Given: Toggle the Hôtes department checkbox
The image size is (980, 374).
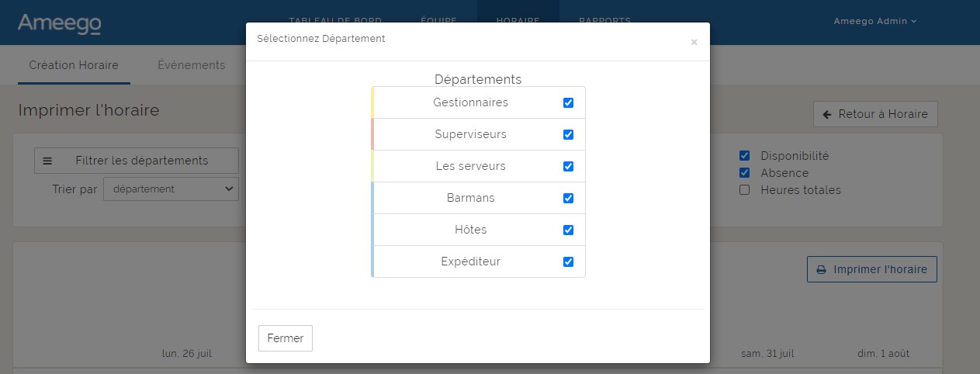Looking at the screenshot, I should [x=568, y=230].
